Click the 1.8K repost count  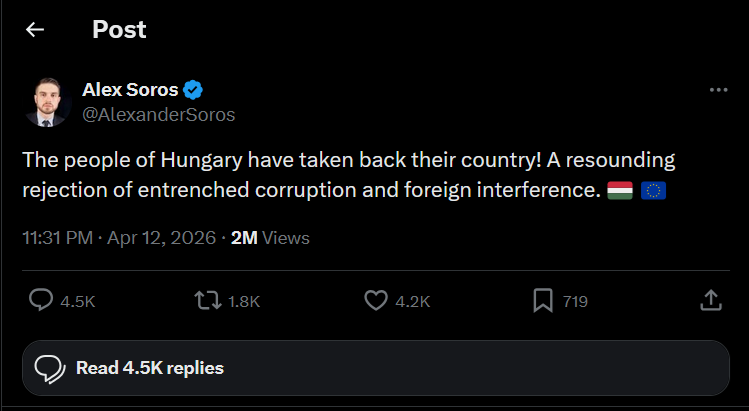[x=243, y=301]
